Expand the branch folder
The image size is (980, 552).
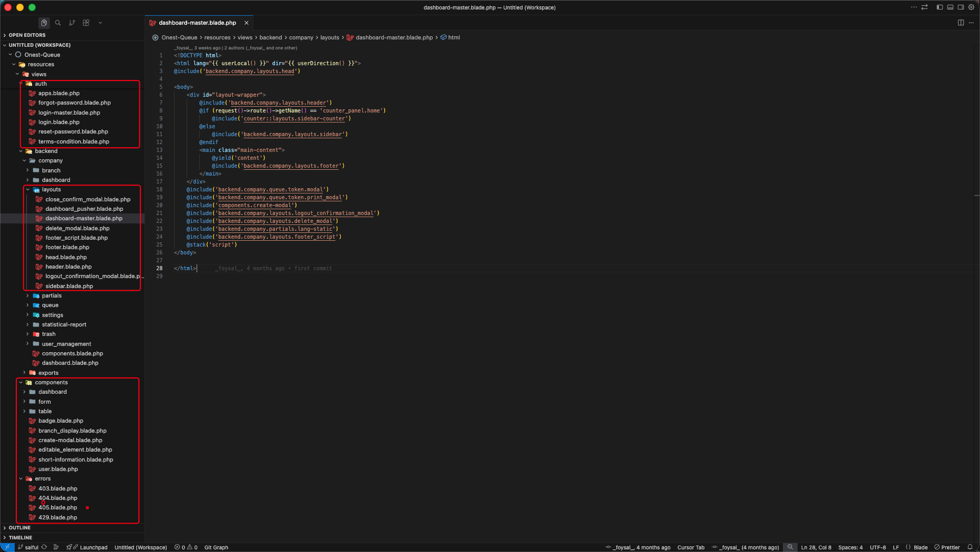[51, 170]
